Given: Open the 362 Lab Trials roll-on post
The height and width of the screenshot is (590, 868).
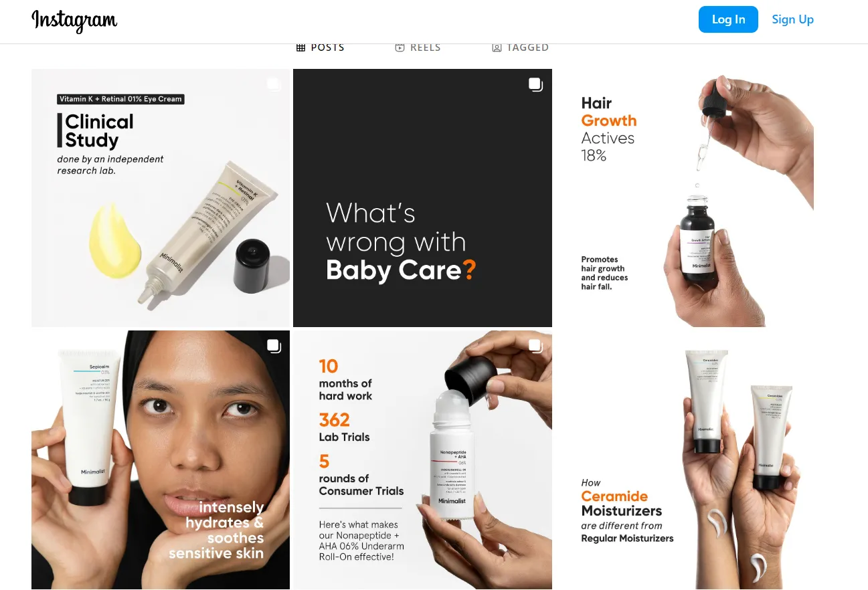Looking at the screenshot, I should tap(422, 460).
